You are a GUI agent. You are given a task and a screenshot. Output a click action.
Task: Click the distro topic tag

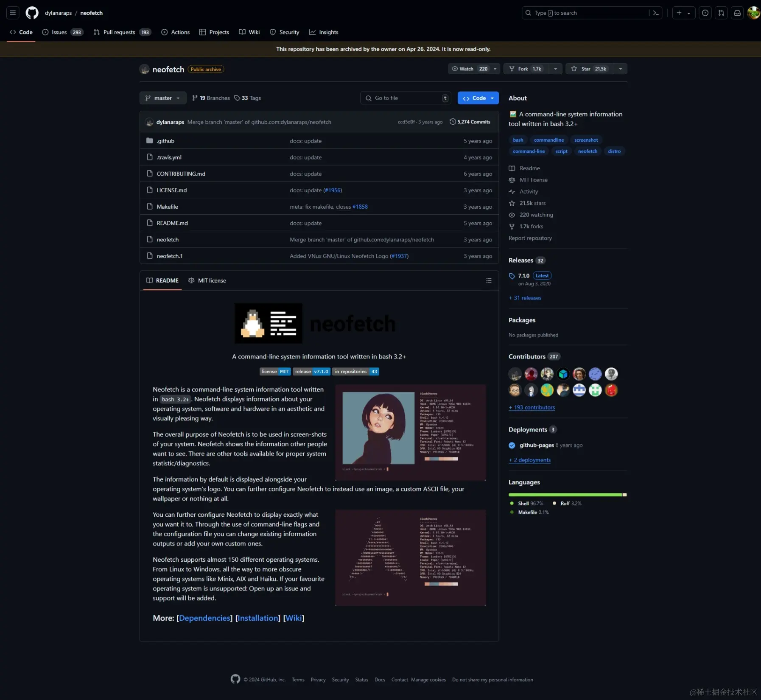[614, 151]
